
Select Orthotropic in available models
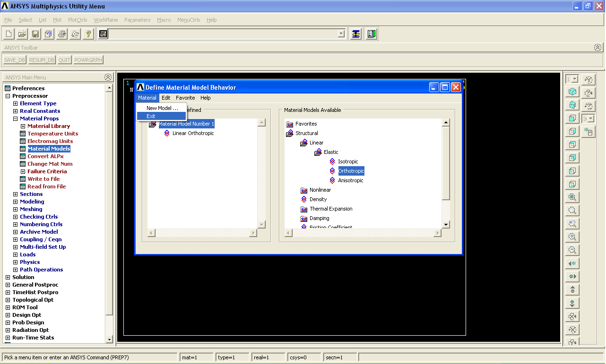click(x=351, y=171)
